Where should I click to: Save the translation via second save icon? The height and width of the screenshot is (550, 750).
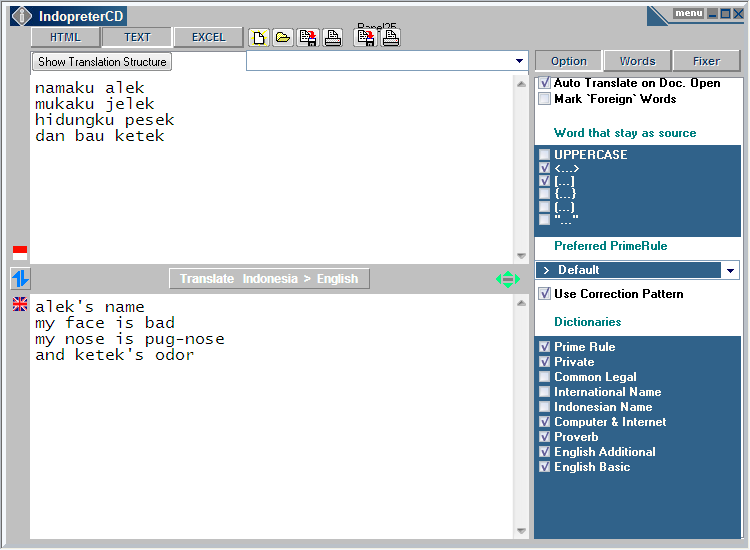click(366, 37)
